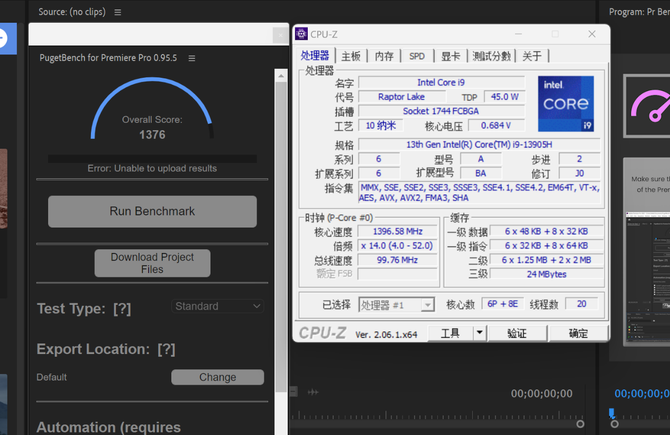Click the Change export location button
Image resolution: width=670 pixels, height=435 pixels.
pyautogui.click(x=217, y=377)
